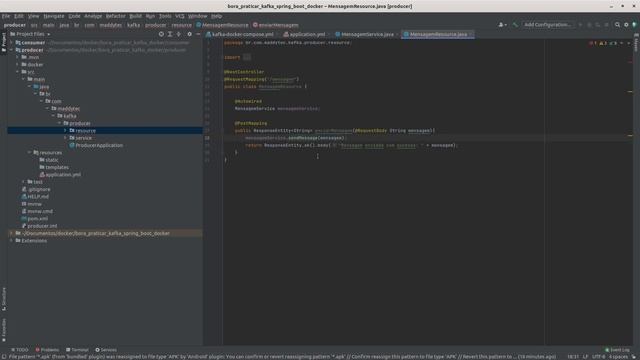Select ProducerApplication class in tree
Viewport: 640px width, 360px height.
[96, 145]
